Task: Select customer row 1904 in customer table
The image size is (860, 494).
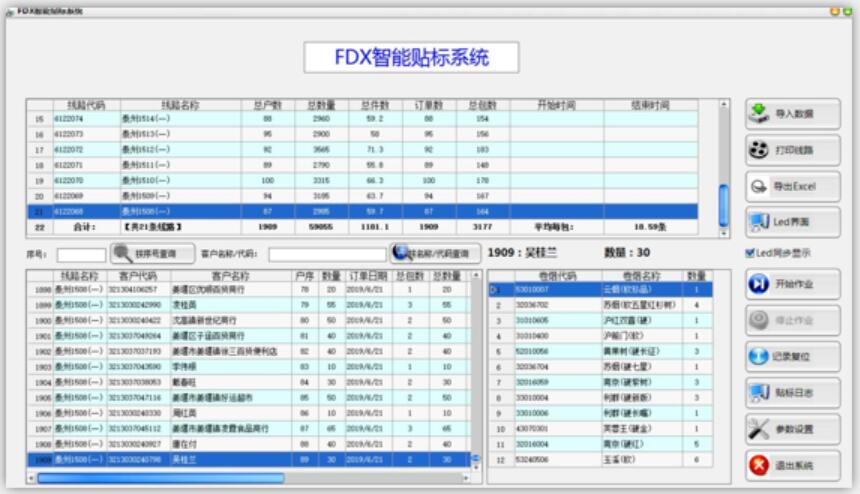Action: point(249,382)
